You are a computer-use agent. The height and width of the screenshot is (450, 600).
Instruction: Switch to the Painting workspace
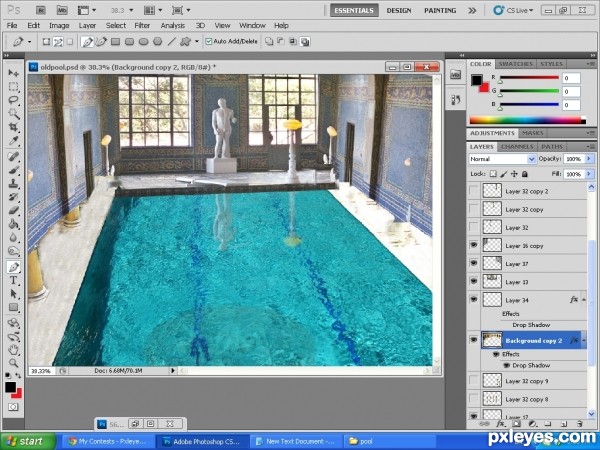440,10
